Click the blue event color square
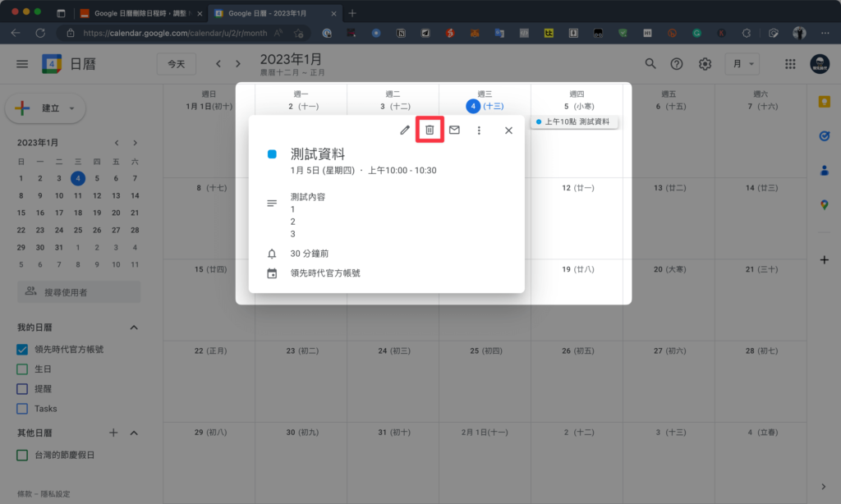Viewport: 841px width, 504px height. point(272,154)
